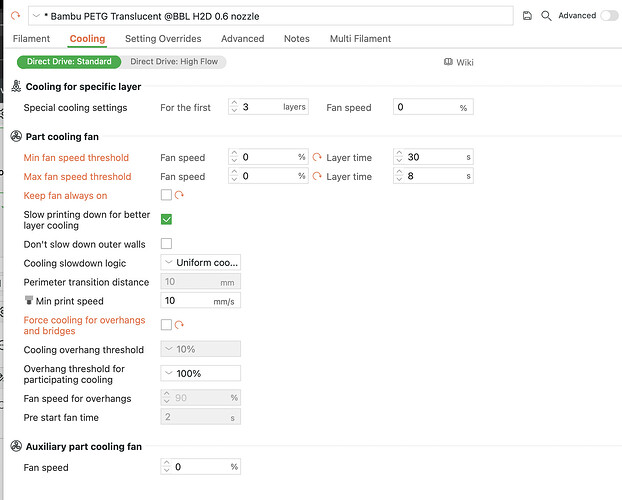Click the Perimeter transition distance field

pos(200,282)
